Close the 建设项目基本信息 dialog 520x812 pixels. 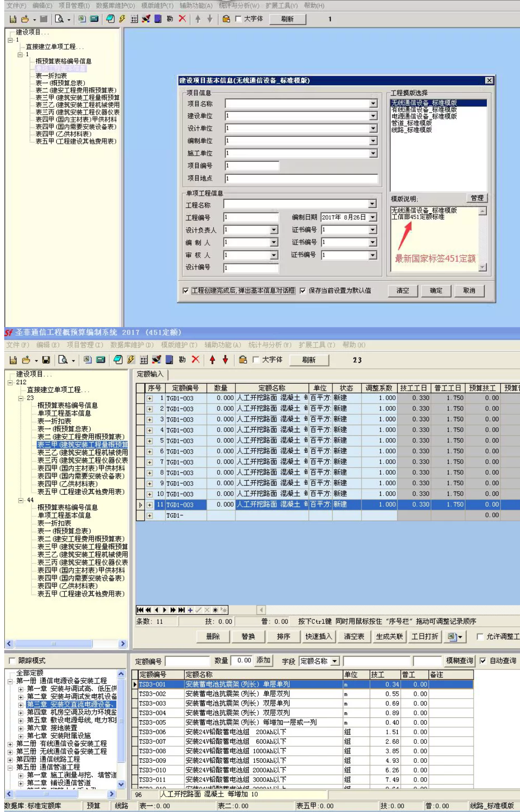click(489, 81)
